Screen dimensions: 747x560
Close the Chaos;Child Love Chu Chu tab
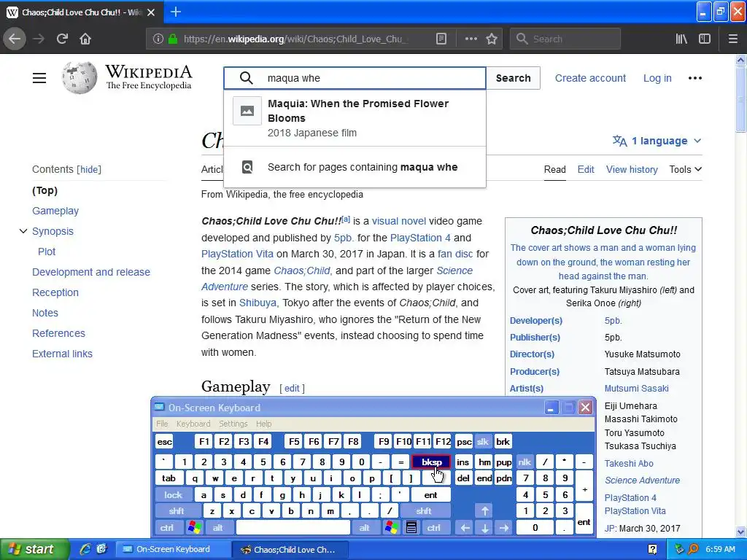pos(151,12)
